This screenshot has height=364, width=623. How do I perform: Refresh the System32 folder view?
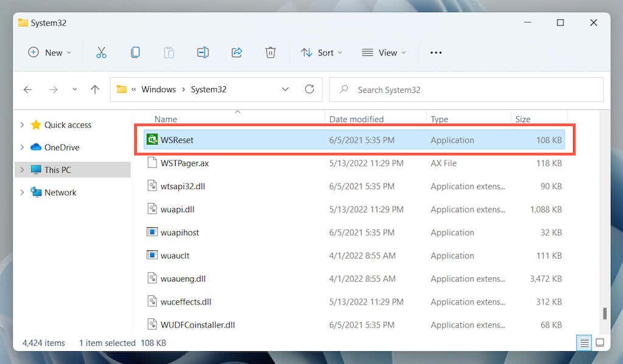click(x=310, y=89)
